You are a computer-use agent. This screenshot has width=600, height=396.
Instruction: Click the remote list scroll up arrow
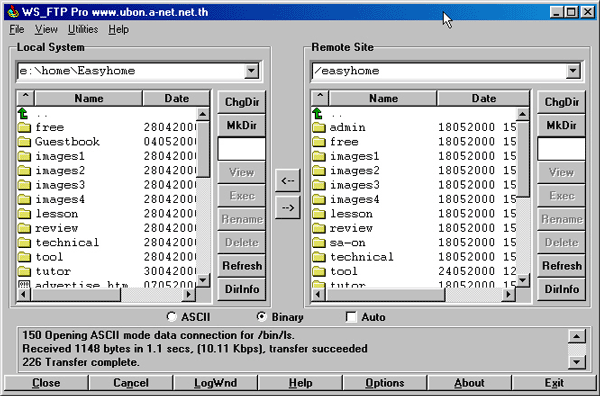pos(522,114)
